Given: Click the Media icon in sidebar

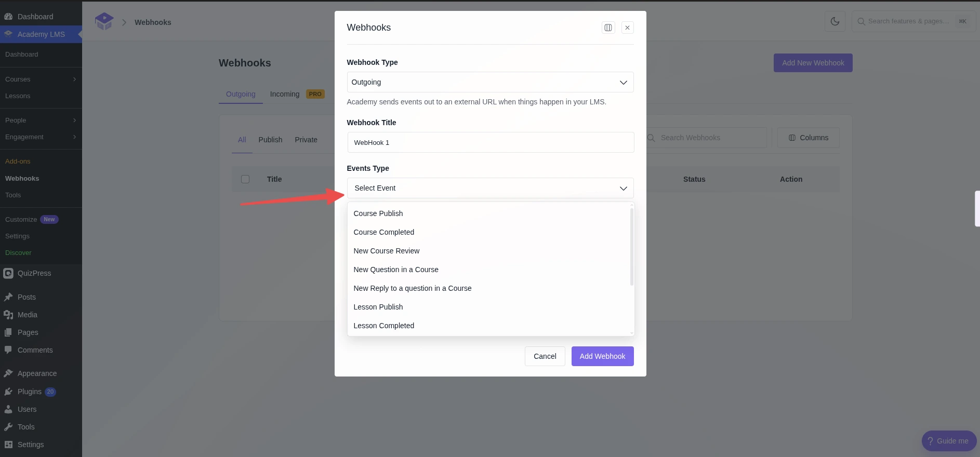Looking at the screenshot, I should coord(8,315).
